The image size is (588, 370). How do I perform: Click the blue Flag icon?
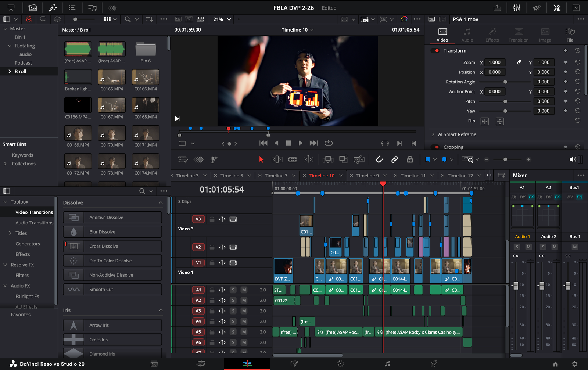coord(427,159)
